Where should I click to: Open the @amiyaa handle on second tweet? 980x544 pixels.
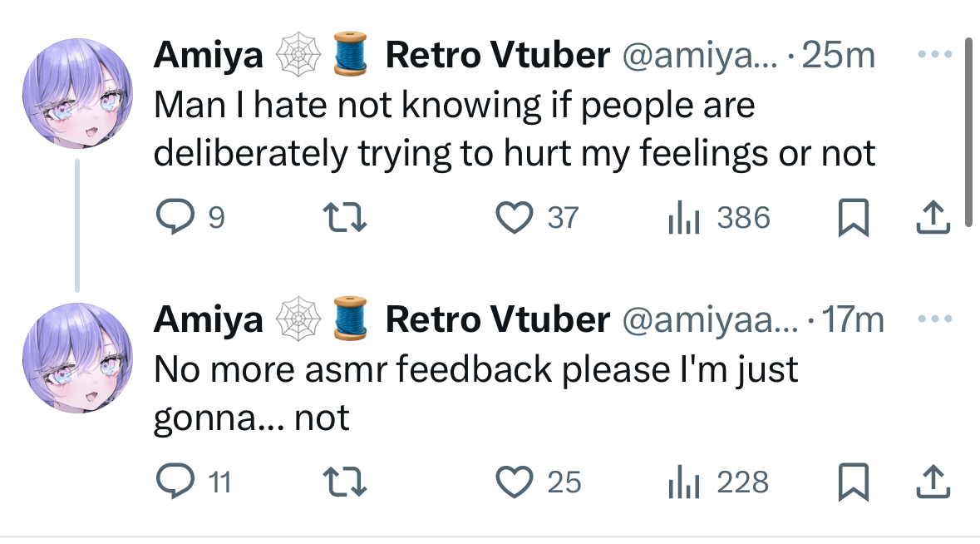click(x=710, y=319)
